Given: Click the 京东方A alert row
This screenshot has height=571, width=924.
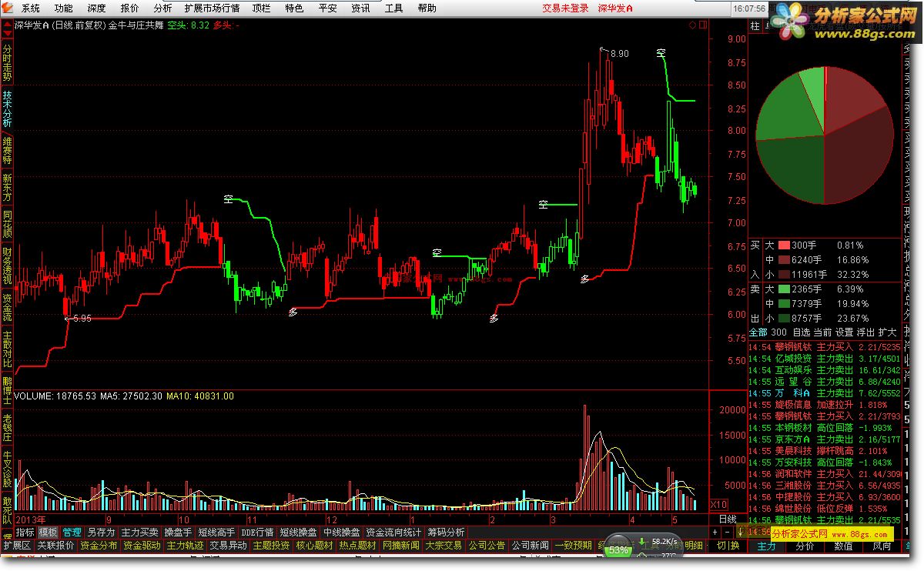Looking at the screenshot, I should (x=824, y=439).
